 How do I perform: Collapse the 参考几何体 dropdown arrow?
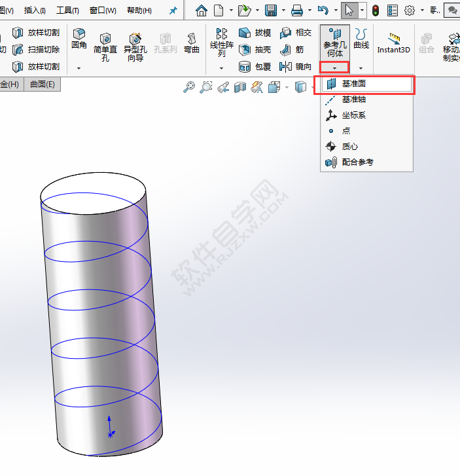(334, 67)
